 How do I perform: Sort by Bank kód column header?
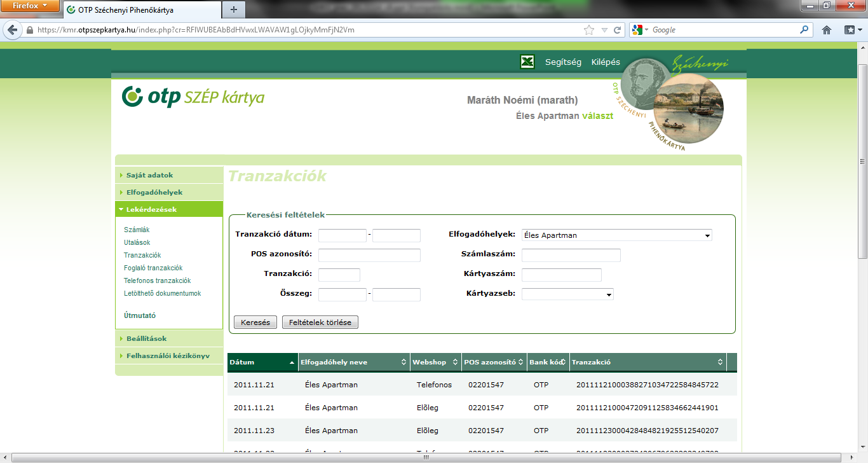[x=548, y=362]
